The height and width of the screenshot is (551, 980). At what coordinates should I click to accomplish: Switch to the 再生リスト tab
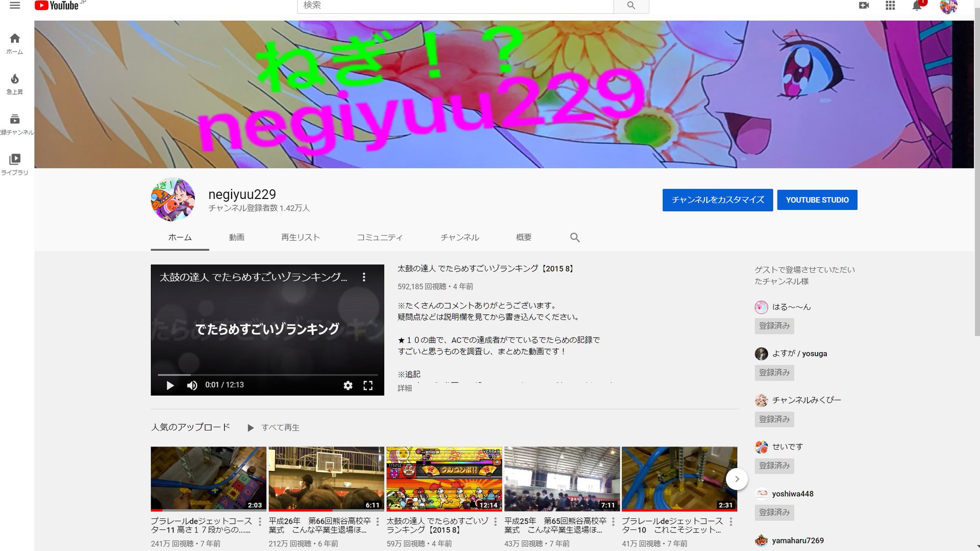coord(300,238)
